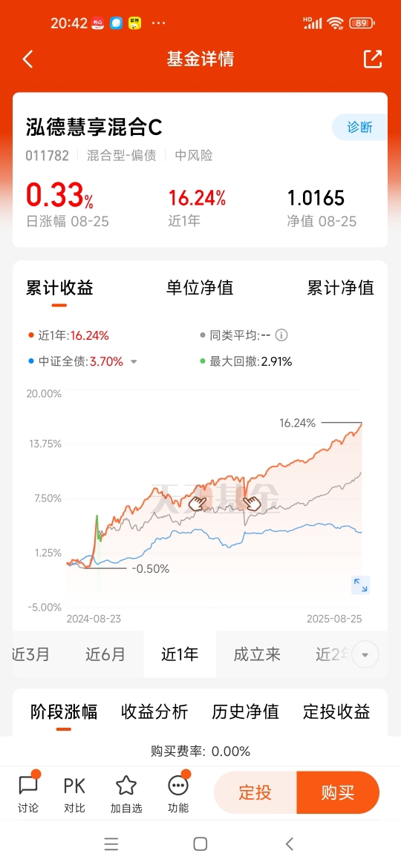Expand the 中证全债 benchmark dropdown arrow
The width and height of the screenshot is (401, 868).
coord(134,362)
